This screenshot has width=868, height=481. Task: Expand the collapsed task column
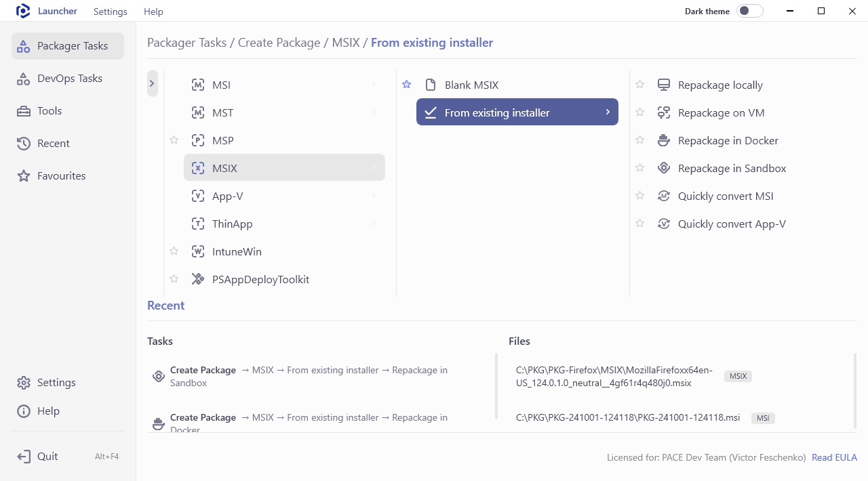coord(153,83)
